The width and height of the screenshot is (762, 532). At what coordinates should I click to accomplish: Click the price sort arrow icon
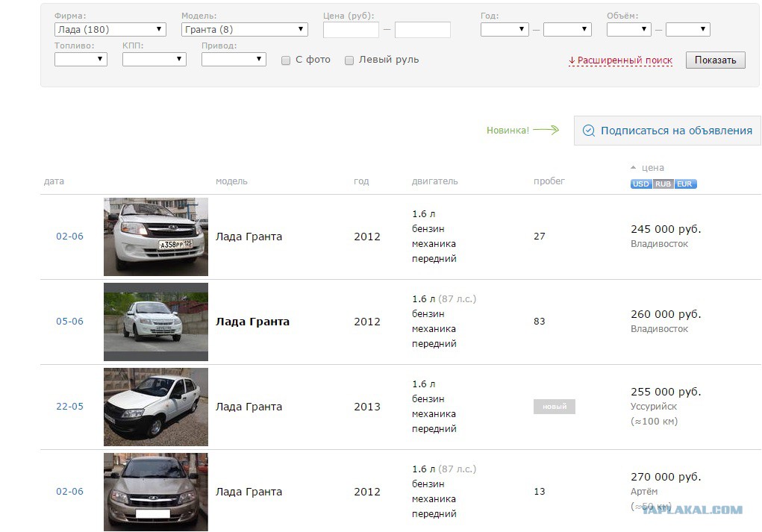[633, 168]
